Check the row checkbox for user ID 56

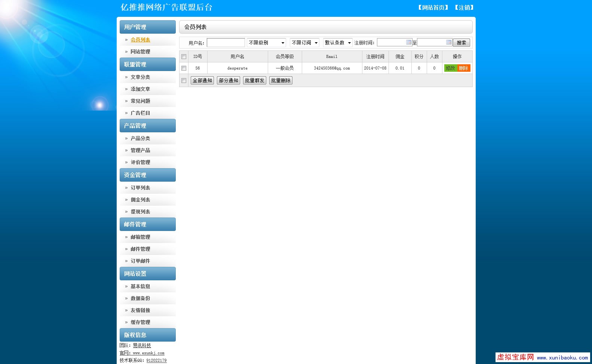coord(184,68)
